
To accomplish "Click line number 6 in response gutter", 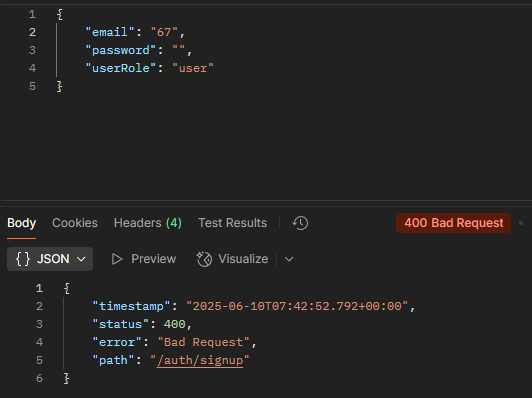I will point(39,378).
